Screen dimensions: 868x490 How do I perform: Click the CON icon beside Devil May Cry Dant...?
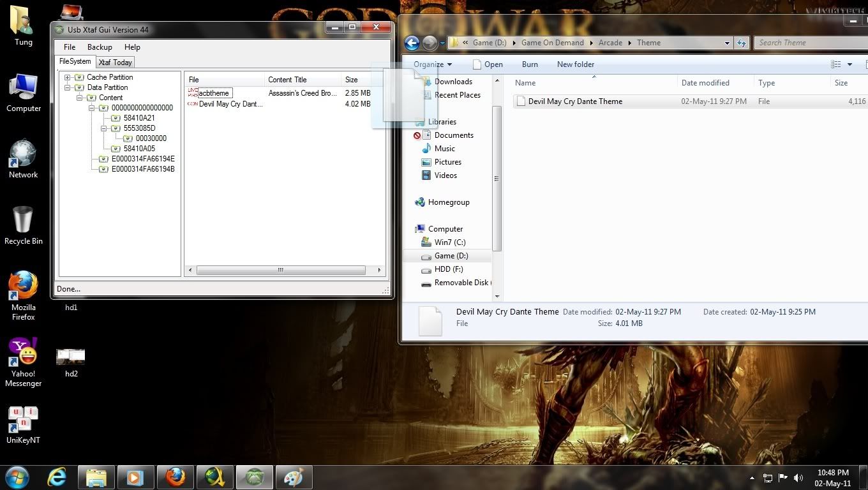point(193,104)
